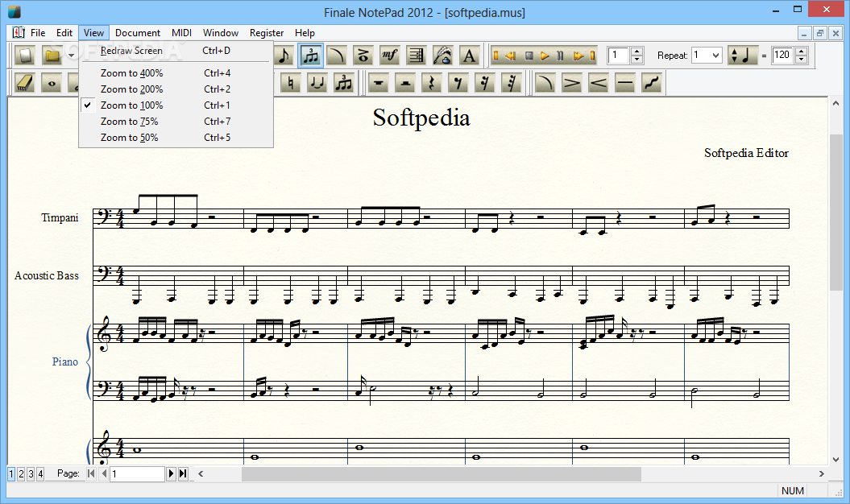Open the Window menu
Screen dimensions: 850x504
pos(221,32)
